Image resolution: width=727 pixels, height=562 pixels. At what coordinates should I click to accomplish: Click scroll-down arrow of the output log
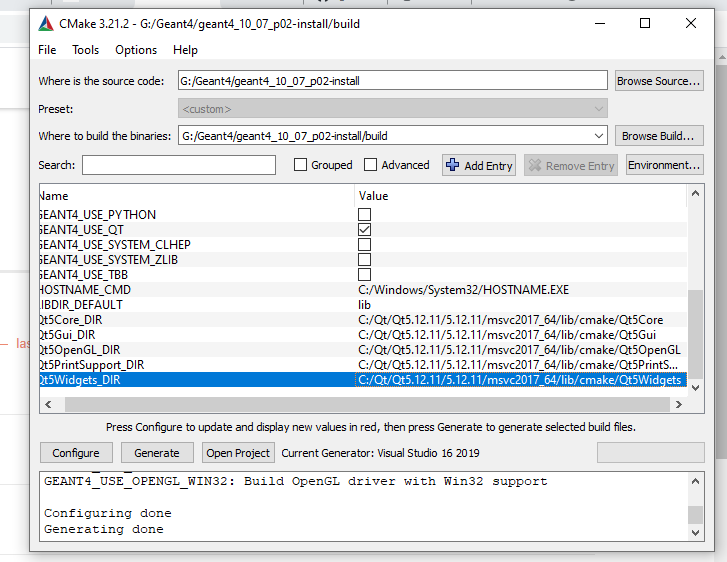695,533
